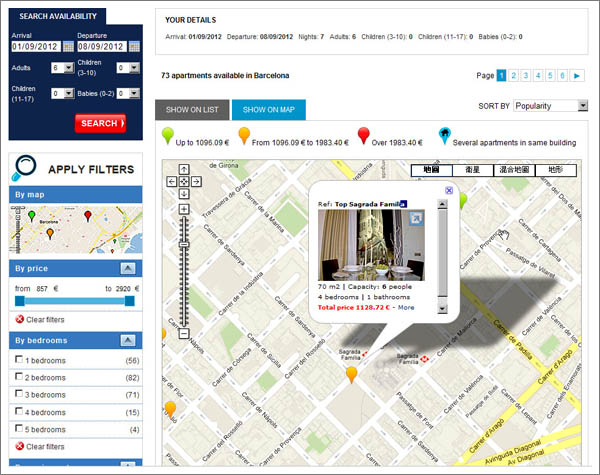Image resolution: width=600 pixels, height=475 pixels.
Task: Check the 4 bedrooms filter
Action: point(19,411)
